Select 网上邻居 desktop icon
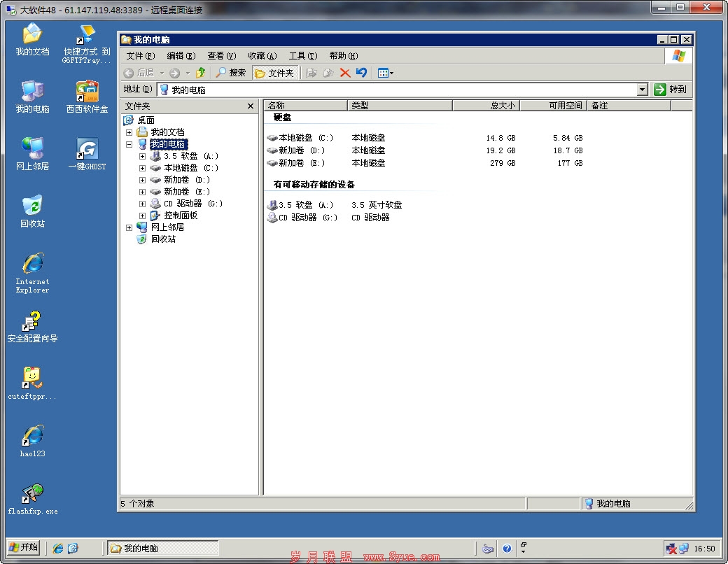 click(x=32, y=154)
